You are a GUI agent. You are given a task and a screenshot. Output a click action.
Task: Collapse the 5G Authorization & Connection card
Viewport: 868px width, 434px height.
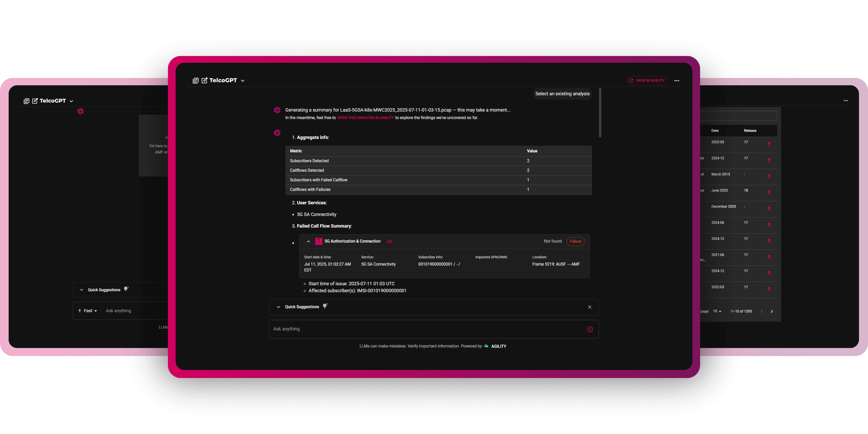[x=308, y=241]
